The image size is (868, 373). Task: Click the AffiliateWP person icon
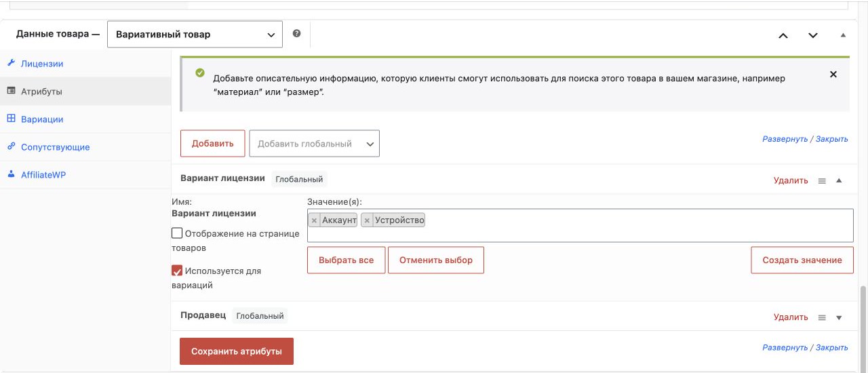(x=11, y=174)
